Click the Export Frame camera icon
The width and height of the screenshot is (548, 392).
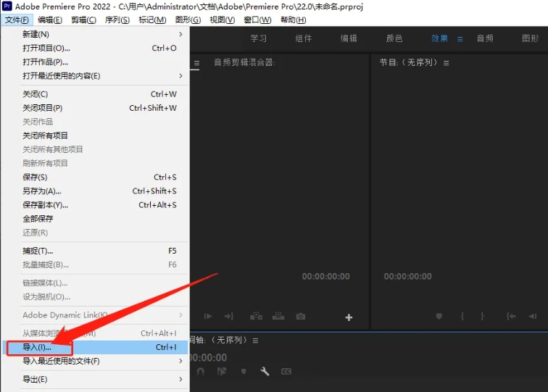[301, 317]
